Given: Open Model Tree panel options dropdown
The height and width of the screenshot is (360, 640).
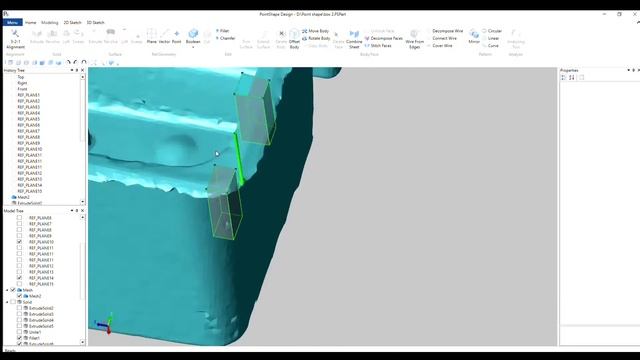Looking at the screenshot, I should [72, 211].
